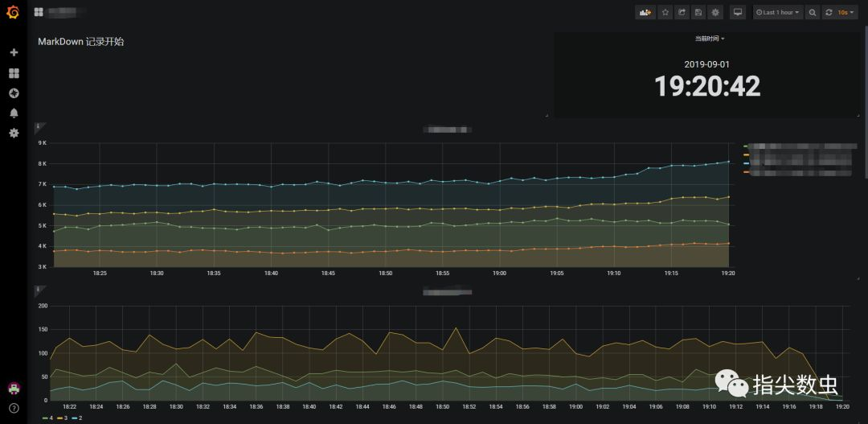Image resolution: width=868 pixels, height=424 pixels.
Task: Toggle series 3 in bottom legend
Action: [x=61, y=418]
